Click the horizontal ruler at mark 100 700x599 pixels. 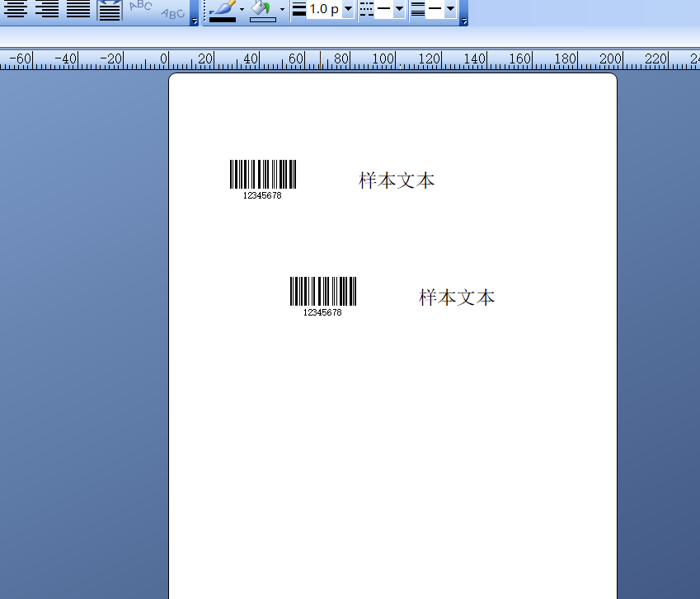(383, 58)
